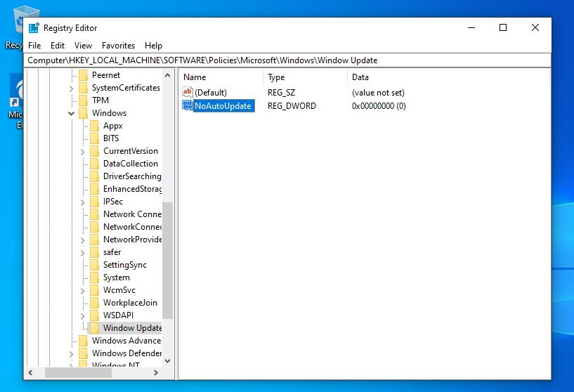
Task: Click the WSDAPI folder icon
Action: (x=94, y=315)
